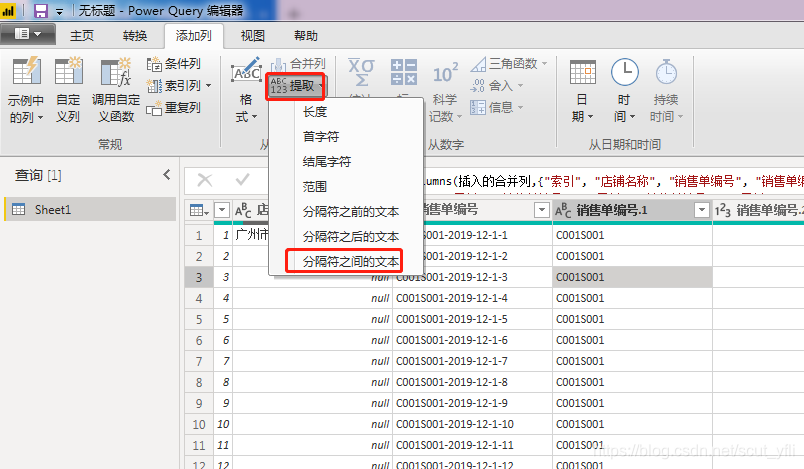This screenshot has height=469, width=804.
Task: Open the 提取 dropdown
Action: pos(296,86)
